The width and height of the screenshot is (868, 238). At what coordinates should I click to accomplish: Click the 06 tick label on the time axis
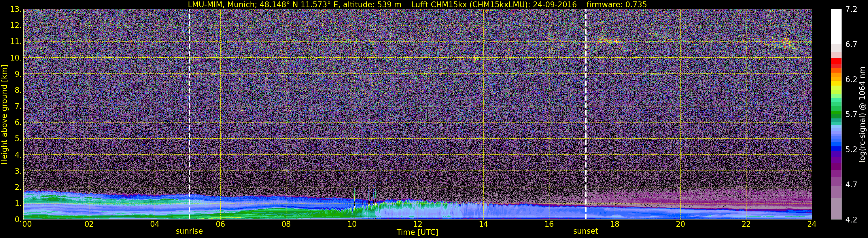click(220, 224)
